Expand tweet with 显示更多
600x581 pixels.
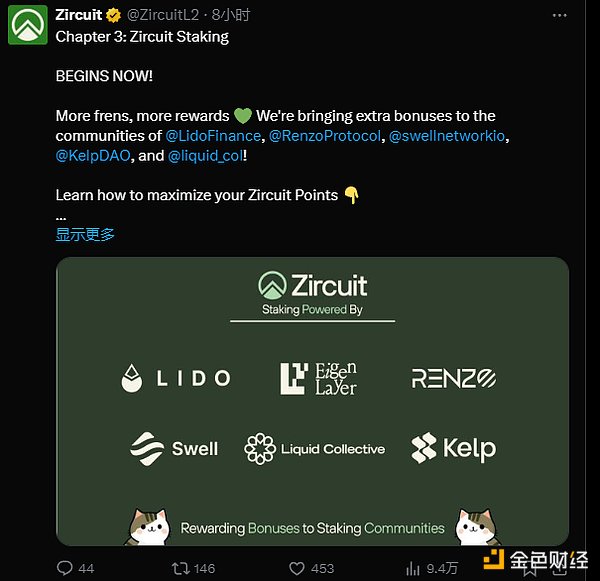coord(85,234)
